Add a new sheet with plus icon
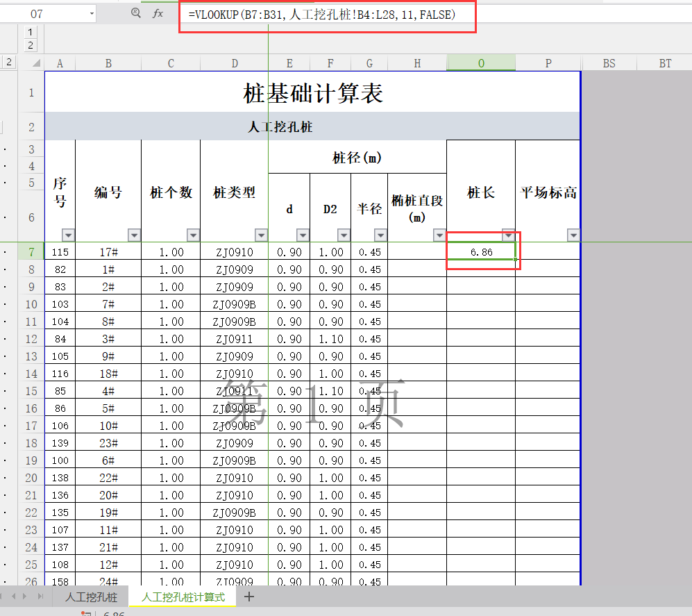This screenshot has width=692, height=616. (250, 597)
